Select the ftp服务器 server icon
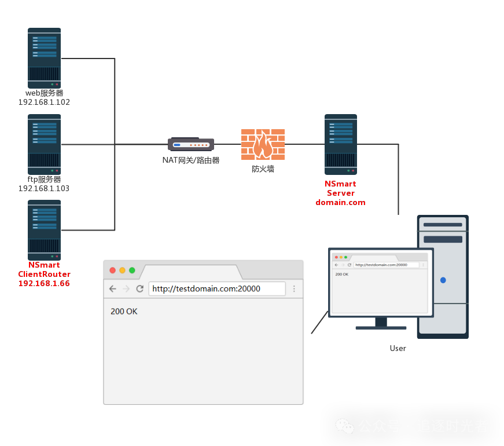 click(x=45, y=144)
